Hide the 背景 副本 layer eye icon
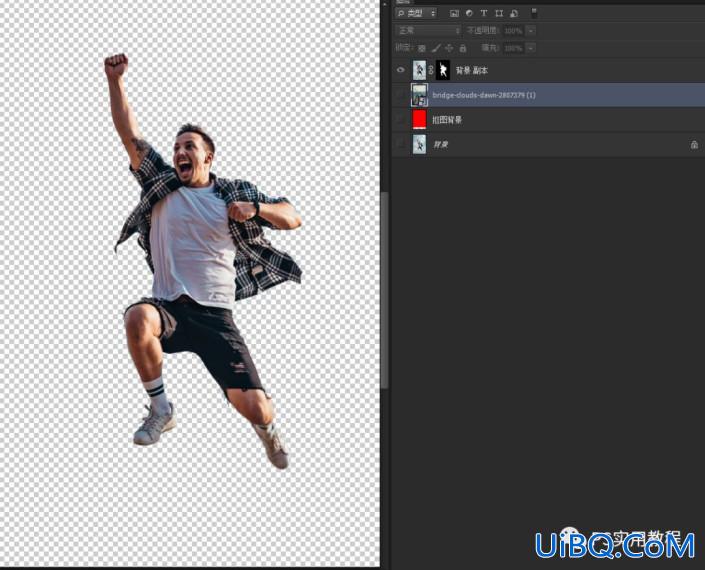 401,70
